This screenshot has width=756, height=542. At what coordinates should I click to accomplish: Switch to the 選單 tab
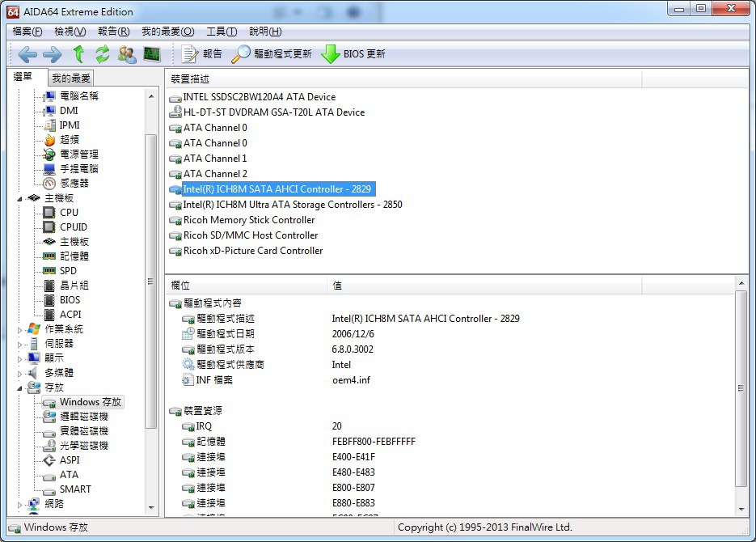click(23, 77)
